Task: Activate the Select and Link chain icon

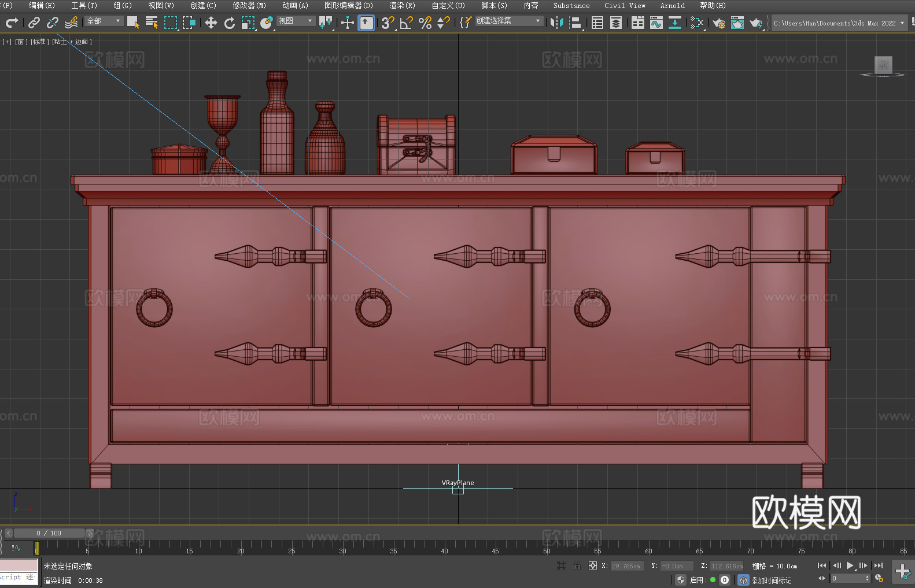Action: point(34,23)
